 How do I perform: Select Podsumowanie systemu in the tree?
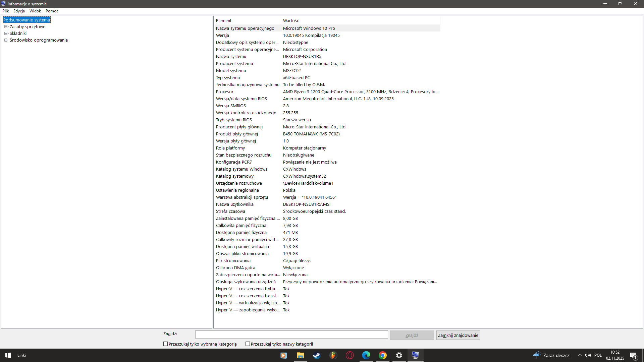point(26,20)
